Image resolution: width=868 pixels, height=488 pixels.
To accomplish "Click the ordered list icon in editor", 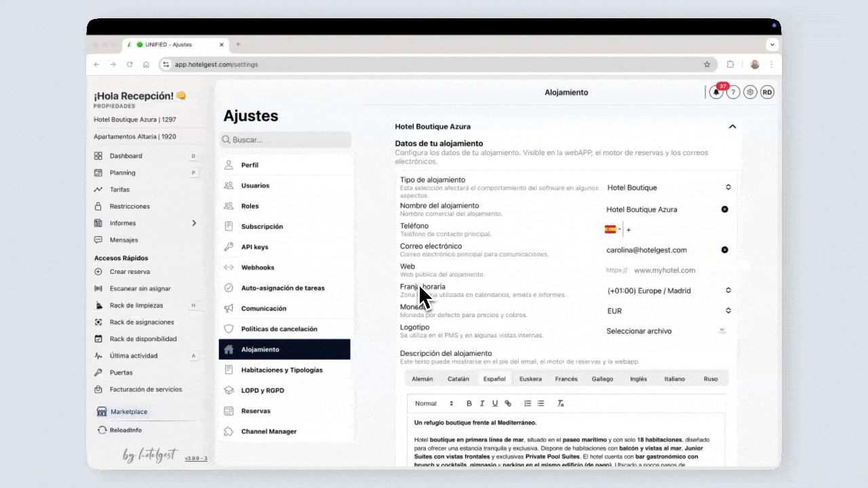I will (528, 403).
